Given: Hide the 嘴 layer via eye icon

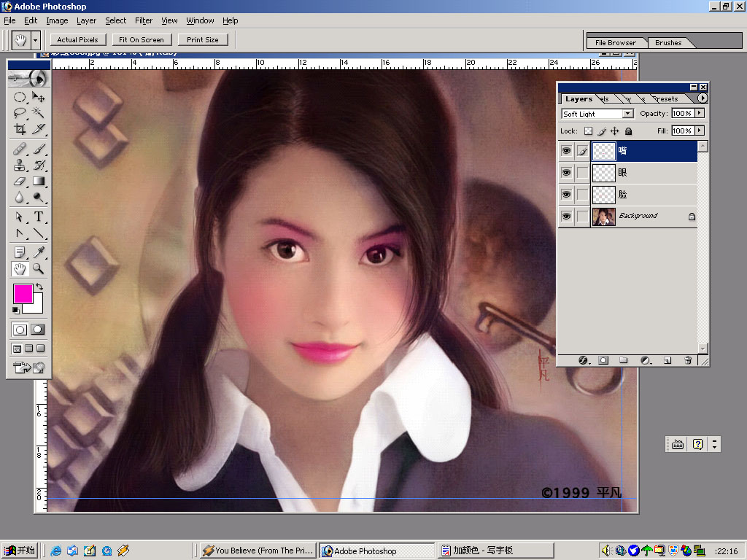Looking at the screenshot, I should [x=566, y=151].
